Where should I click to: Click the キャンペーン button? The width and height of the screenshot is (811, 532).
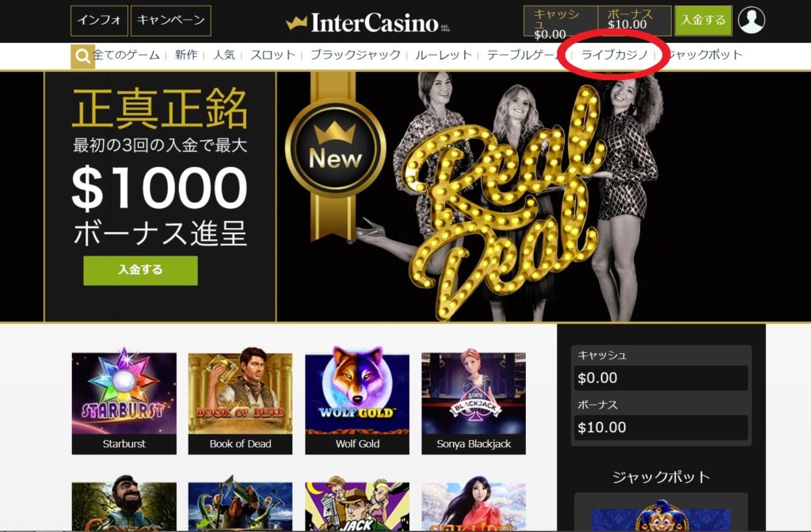[171, 21]
